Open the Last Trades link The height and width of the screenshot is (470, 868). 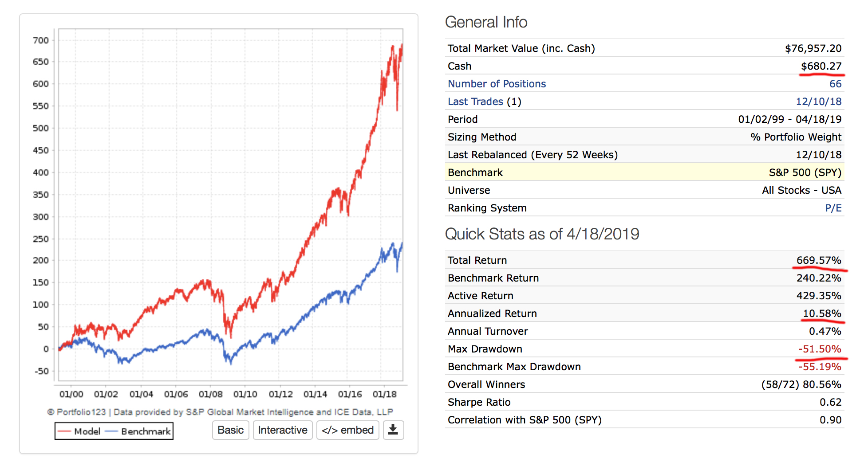(475, 102)
